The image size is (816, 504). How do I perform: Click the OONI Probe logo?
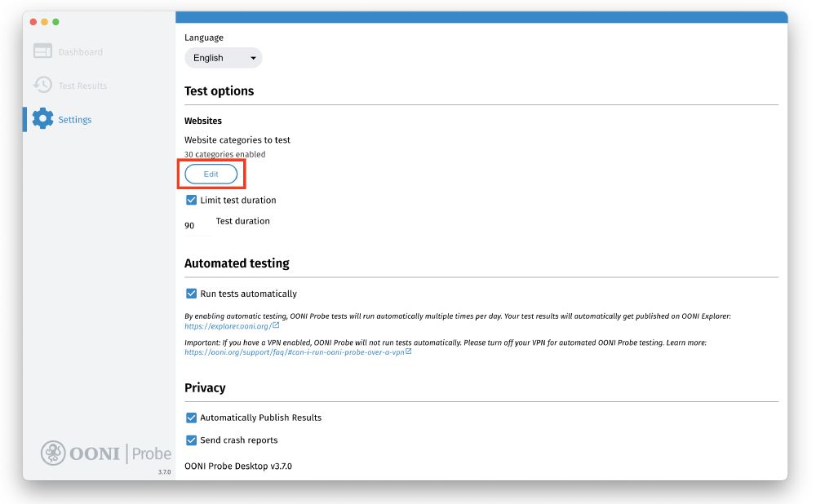point(106,453)
